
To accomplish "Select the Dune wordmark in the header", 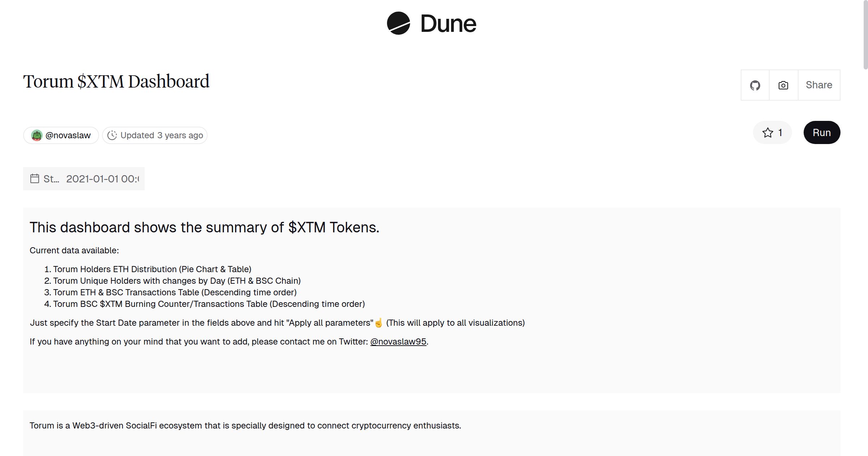I will coord(448,24).
